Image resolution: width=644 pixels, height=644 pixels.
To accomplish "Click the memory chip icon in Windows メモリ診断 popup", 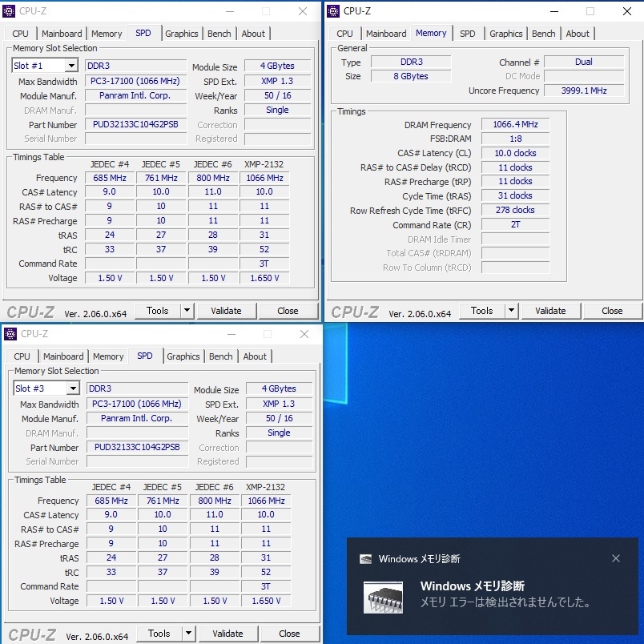I will [383, 597].
